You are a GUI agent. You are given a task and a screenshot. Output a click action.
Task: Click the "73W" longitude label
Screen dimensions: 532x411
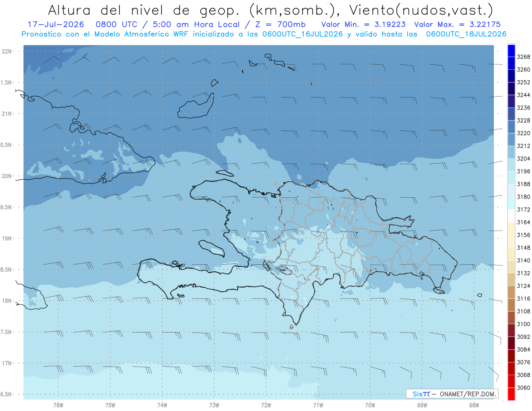click(214, 405)
